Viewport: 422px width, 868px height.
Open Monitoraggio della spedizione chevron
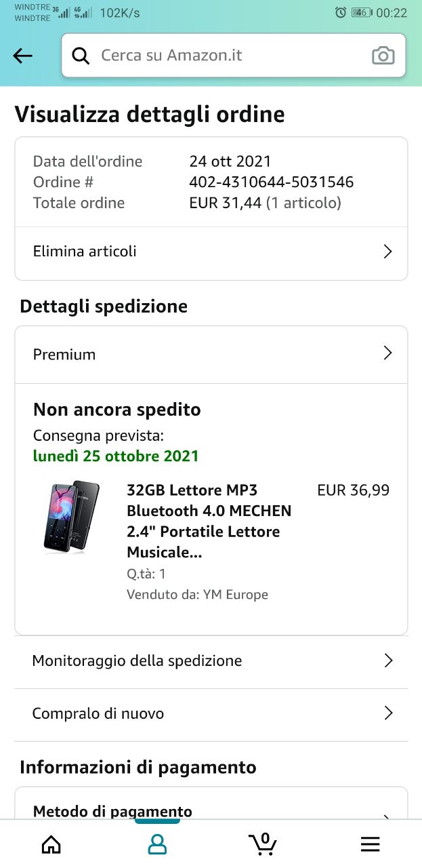(388, 660)
